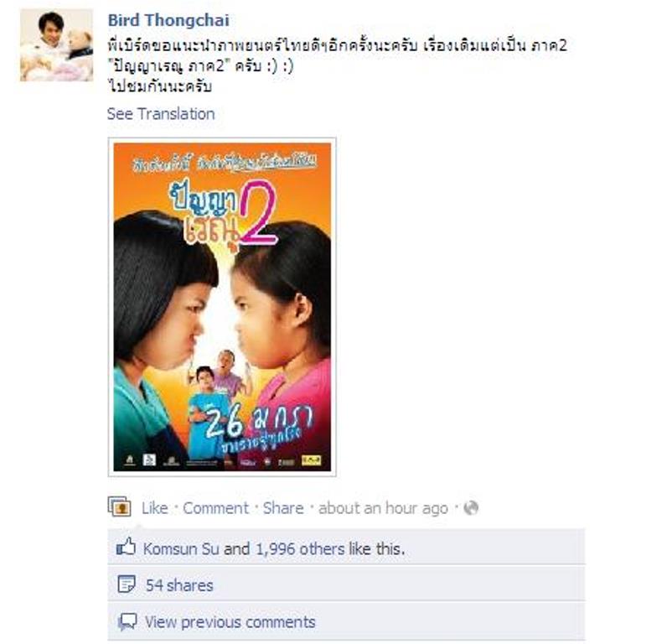Click the globe public-privacy icon
The height and width of the screenshot is (644, 667).
(471, 508)
